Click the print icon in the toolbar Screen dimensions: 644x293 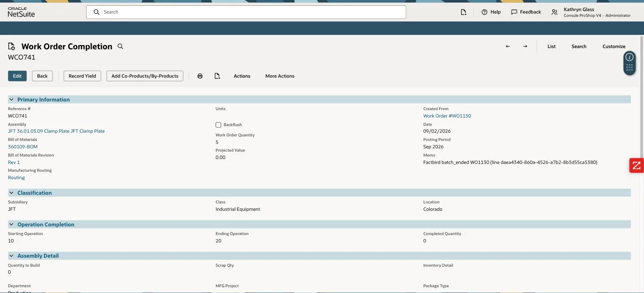point(200,76)
